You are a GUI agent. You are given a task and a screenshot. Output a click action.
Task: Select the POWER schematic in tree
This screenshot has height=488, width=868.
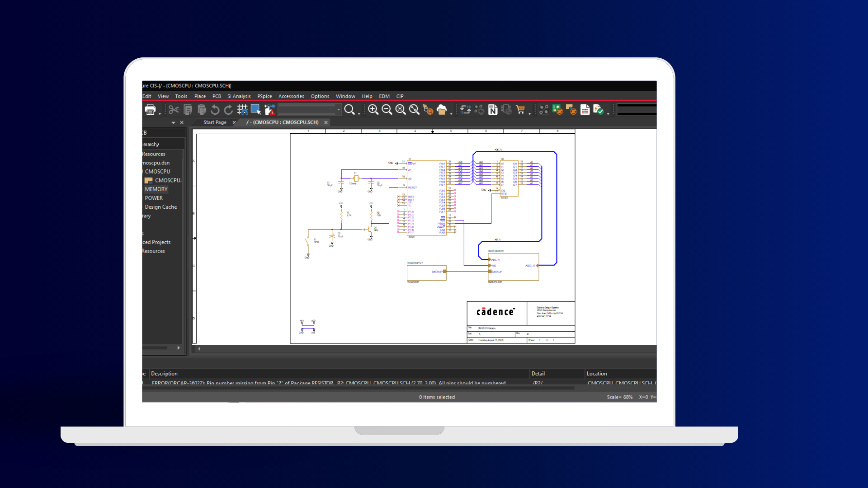154,198
